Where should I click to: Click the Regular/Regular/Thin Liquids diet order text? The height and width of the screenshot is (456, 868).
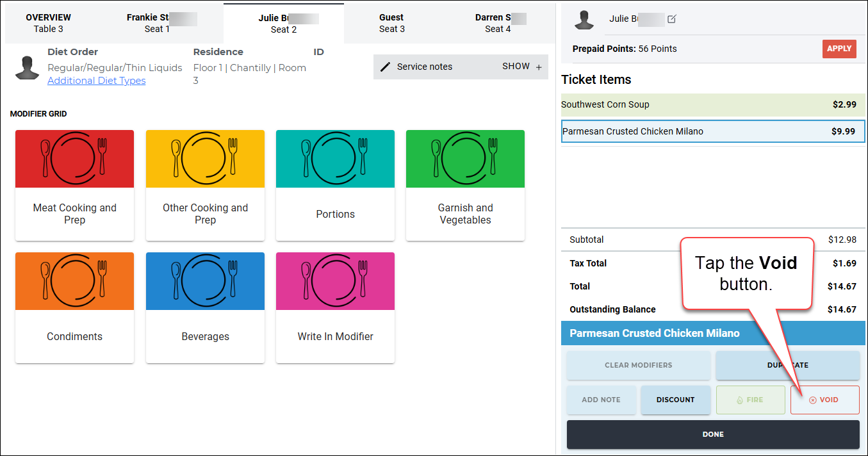pos(115,68)
